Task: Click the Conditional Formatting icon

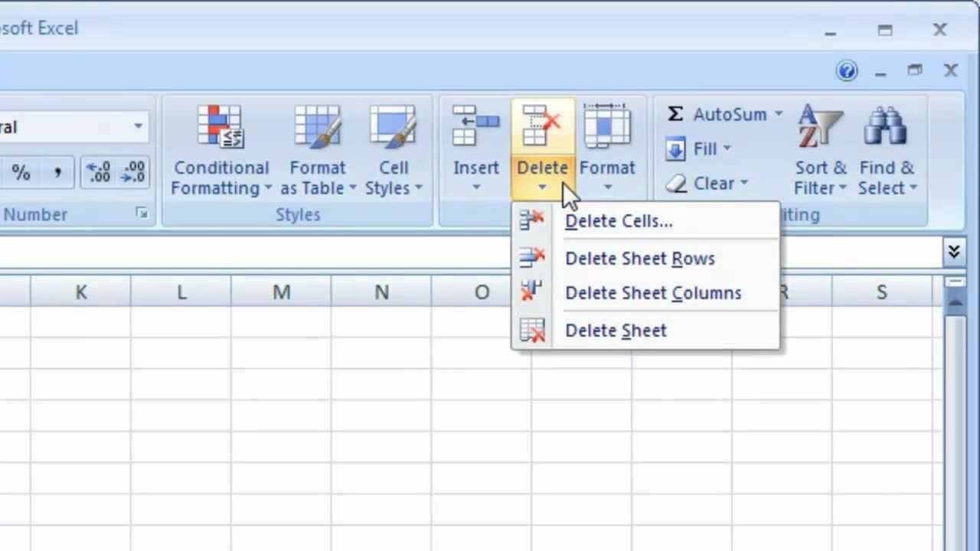Action: coord(220,127)
